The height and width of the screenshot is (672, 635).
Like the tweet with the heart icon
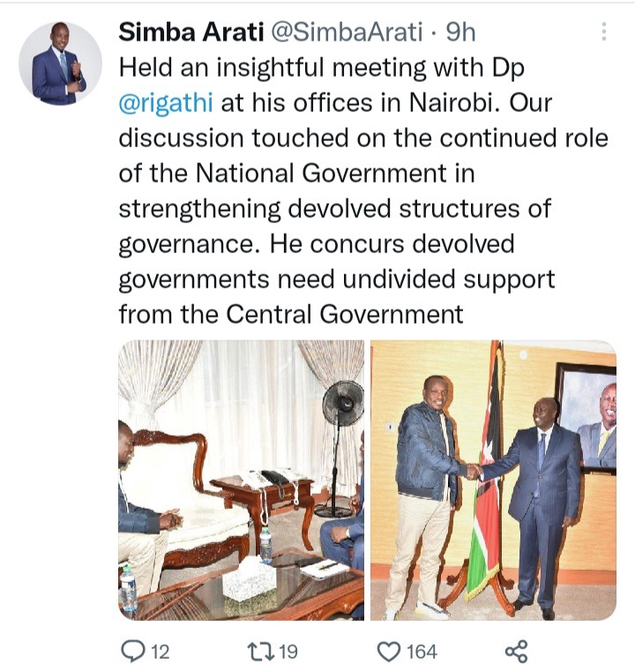point(388,652)
